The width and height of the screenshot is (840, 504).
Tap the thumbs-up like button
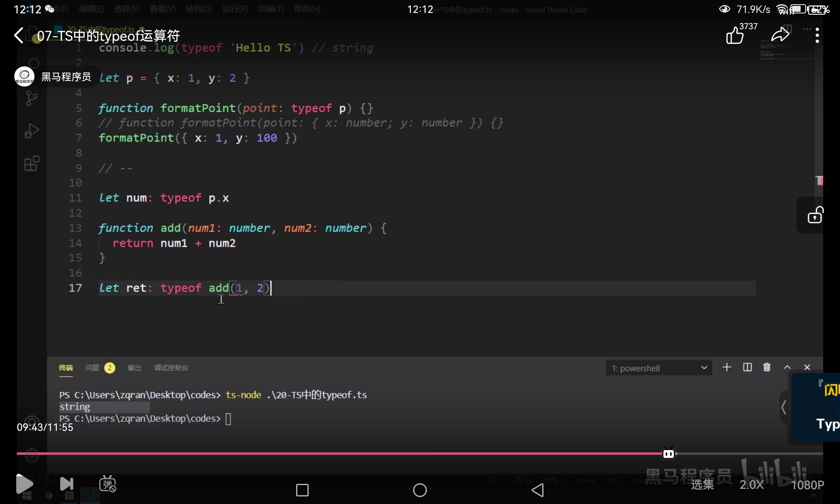point(735,35)
